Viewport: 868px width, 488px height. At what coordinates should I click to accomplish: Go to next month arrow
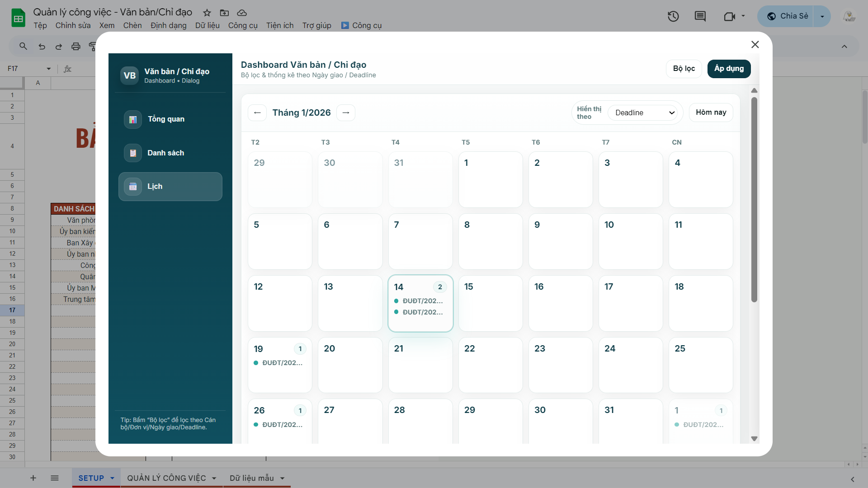click(x=346, y=113)
